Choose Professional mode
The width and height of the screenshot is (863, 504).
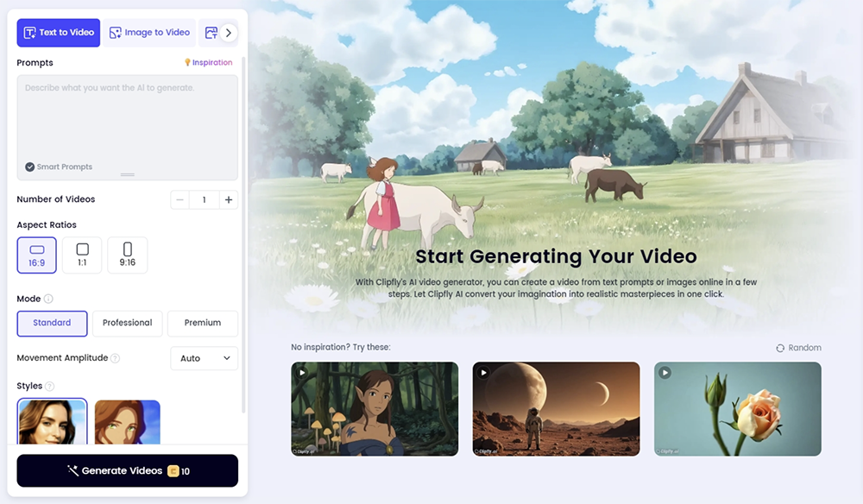point(127,324)
